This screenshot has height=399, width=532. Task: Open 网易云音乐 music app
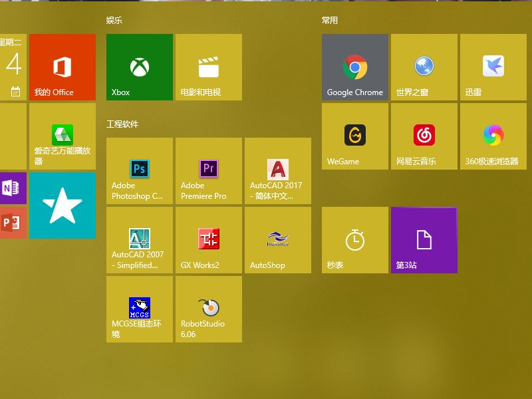pyautogui.click(x=424, y=136)
